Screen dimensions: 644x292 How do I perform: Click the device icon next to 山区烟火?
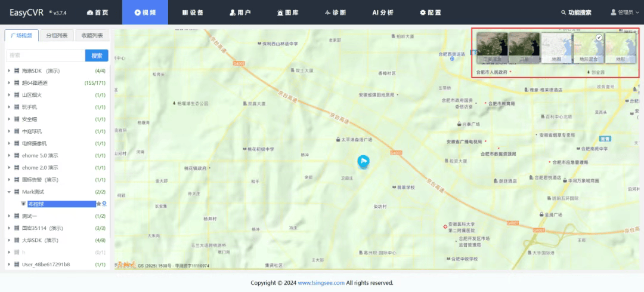click(17, 95)
